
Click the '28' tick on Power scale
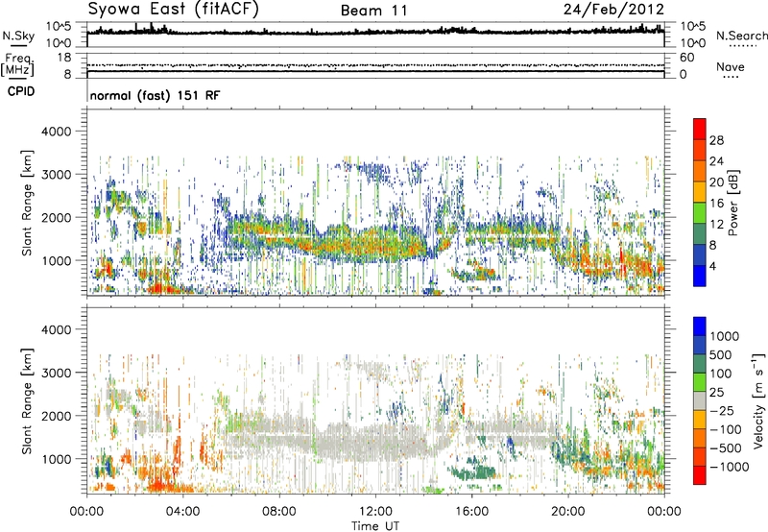click(716, 140)
